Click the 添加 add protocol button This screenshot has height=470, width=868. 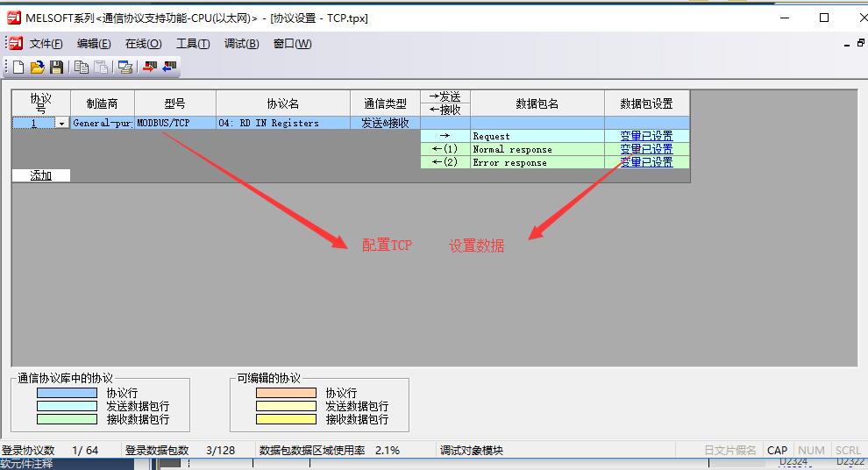[x=41, y=175]
